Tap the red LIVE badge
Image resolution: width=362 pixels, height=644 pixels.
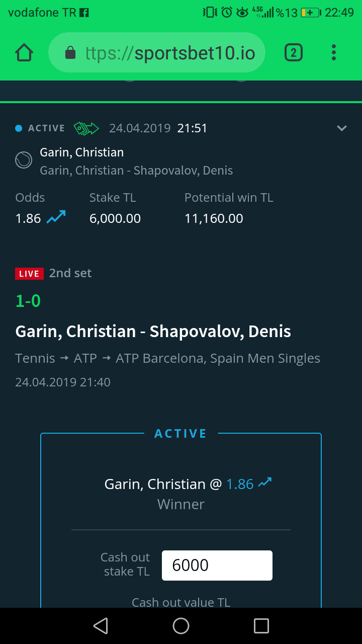29,274
